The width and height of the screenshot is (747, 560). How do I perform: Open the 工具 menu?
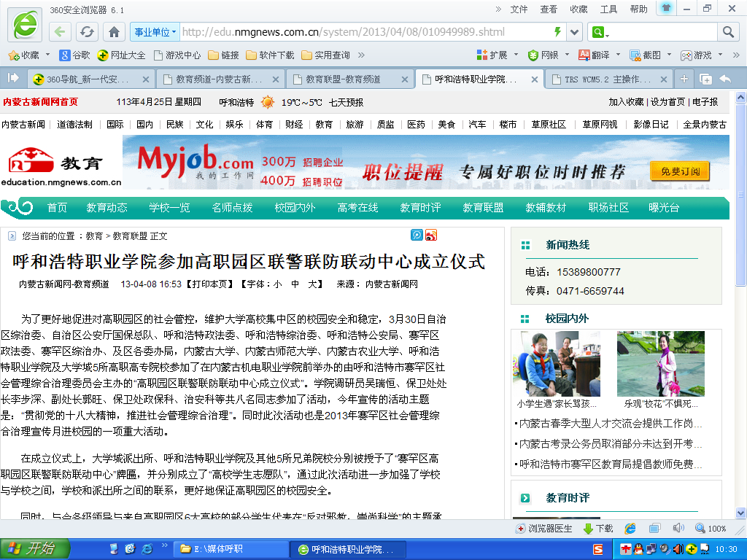click(x=608, y=9)
